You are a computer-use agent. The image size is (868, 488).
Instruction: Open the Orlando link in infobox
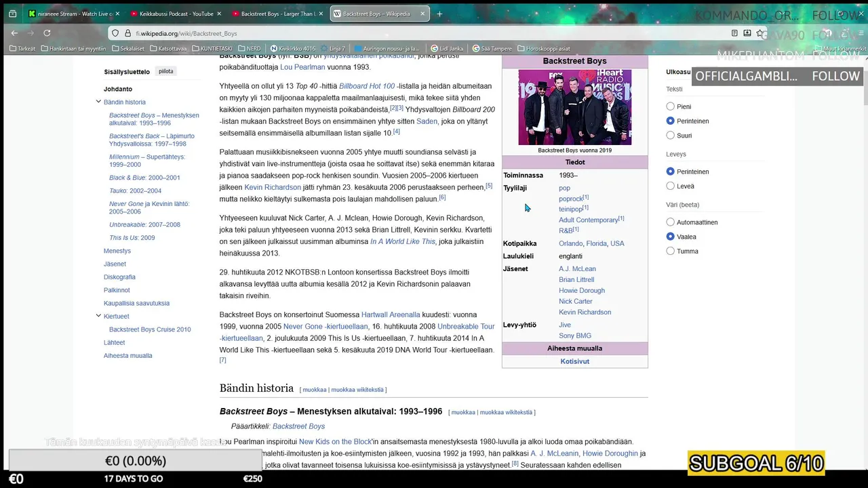tap(570, 243)
